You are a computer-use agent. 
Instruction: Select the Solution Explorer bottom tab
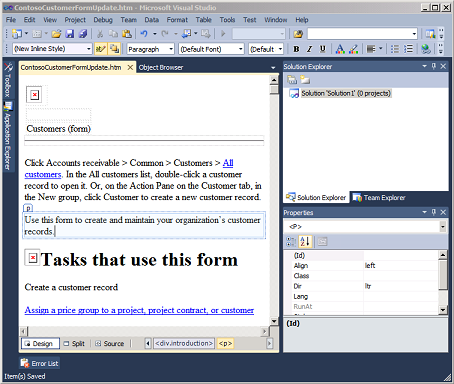coord(316,198)
